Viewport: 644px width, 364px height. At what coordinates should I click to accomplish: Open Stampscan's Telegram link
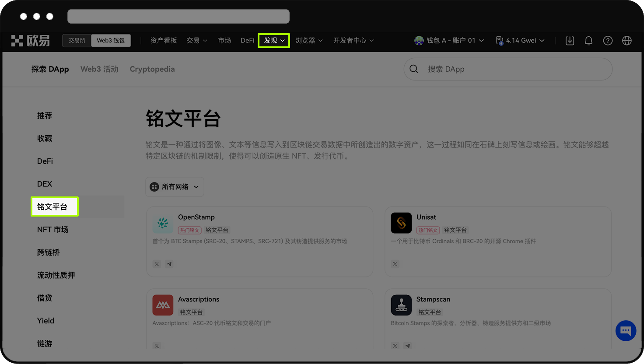pos(408,346)
